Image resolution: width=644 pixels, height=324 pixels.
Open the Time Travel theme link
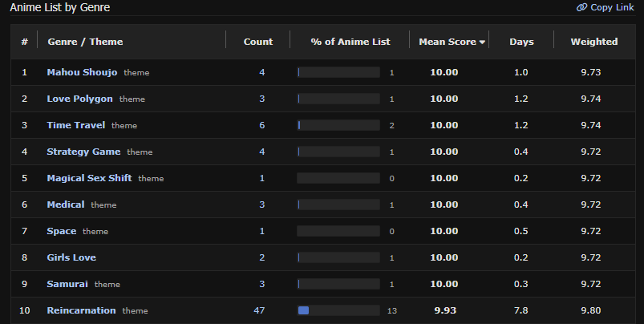point(75,125)
